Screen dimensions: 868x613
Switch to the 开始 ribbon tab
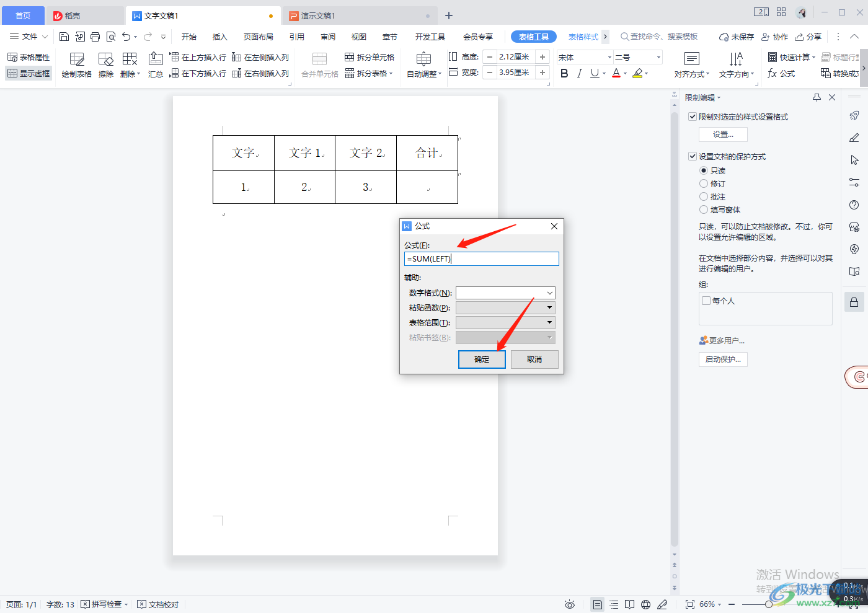coord(189,37)
